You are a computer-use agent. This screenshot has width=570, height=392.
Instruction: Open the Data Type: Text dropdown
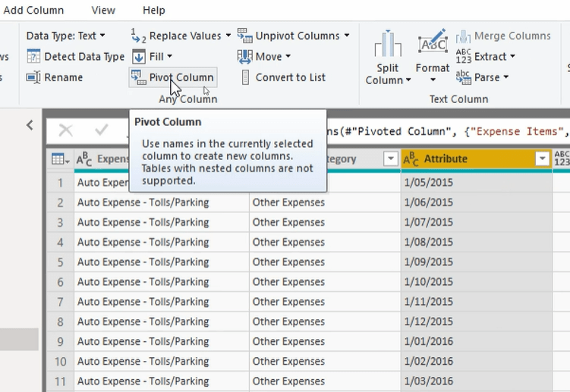(65, 36)
